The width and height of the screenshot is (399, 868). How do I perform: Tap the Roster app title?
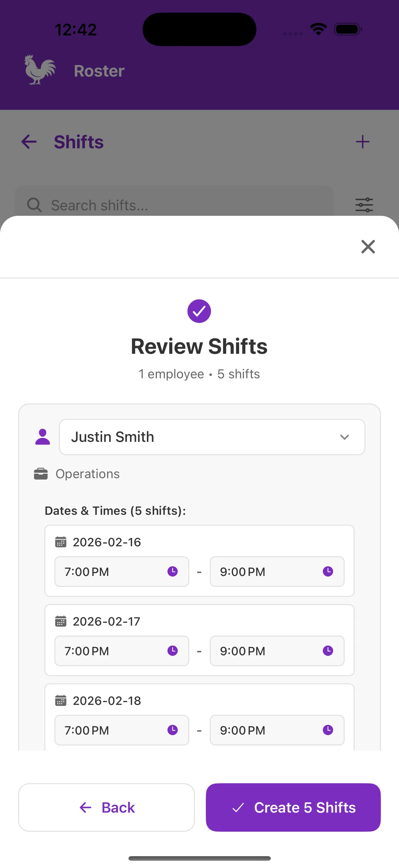99,71
